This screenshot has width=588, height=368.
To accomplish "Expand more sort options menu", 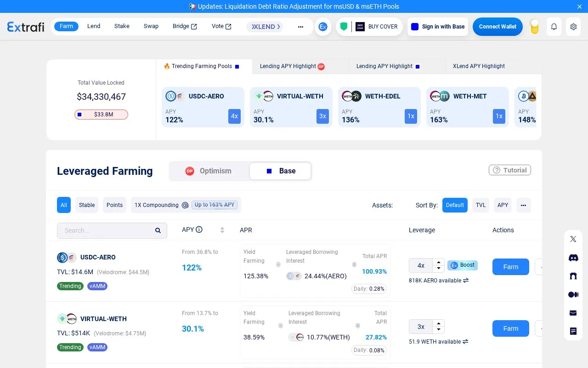I will pos(524,205).
